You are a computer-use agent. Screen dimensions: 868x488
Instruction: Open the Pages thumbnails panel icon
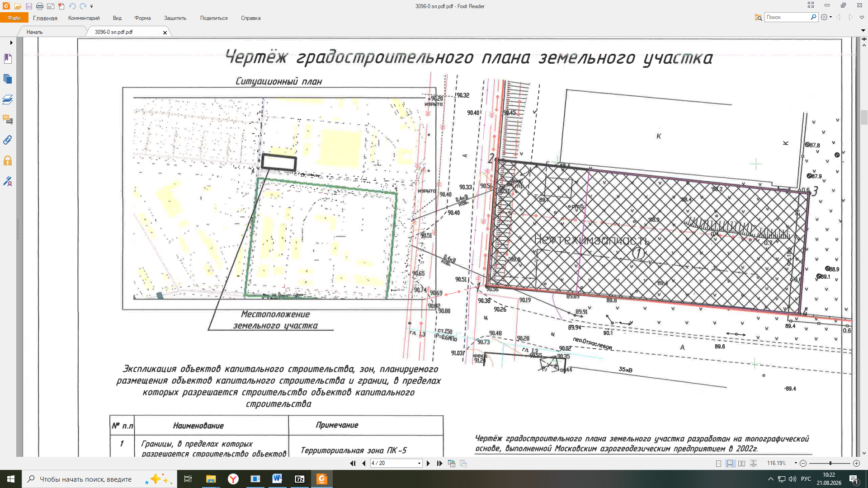[8, 79]
